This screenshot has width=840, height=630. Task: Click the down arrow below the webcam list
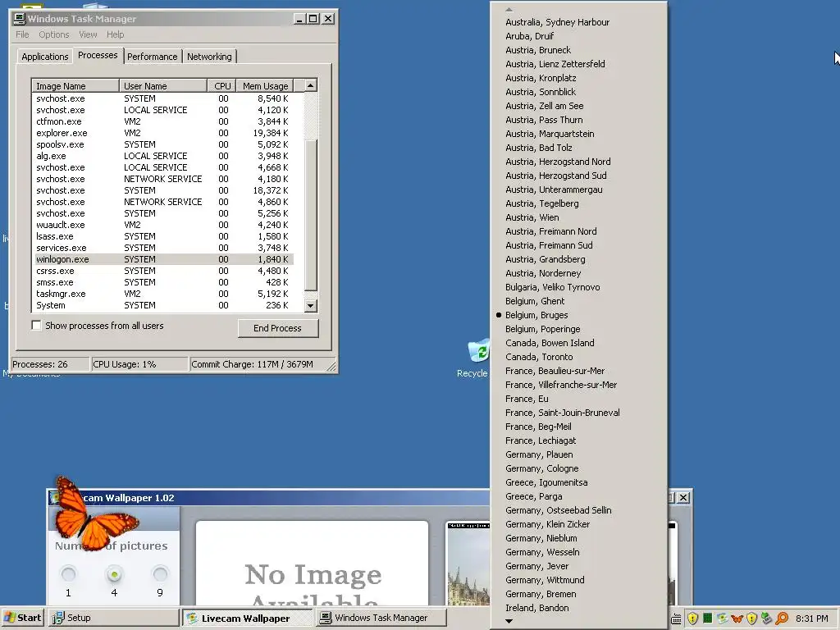509,622
